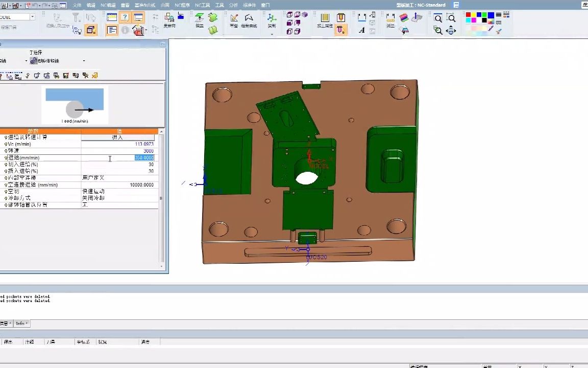
Task: Pick the red color swatch
Action: pos(469,15)
